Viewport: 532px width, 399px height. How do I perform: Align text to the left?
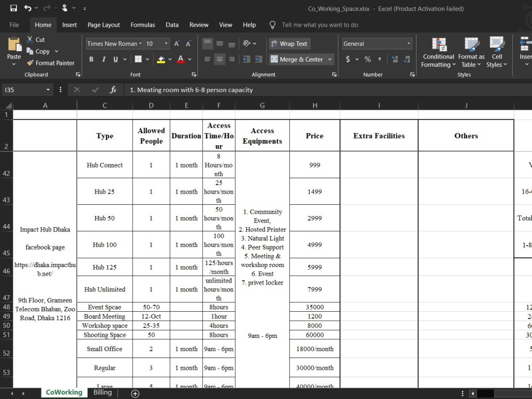207,59
